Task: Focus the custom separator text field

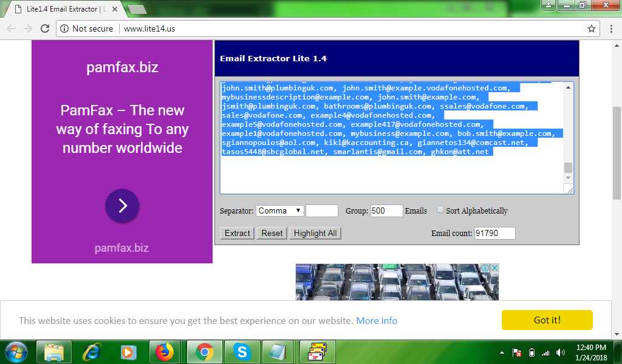Action: coord(322,211)
